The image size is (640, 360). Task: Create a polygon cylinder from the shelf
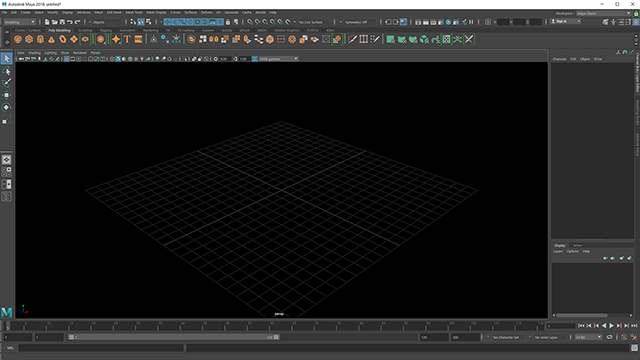[40, 39]
